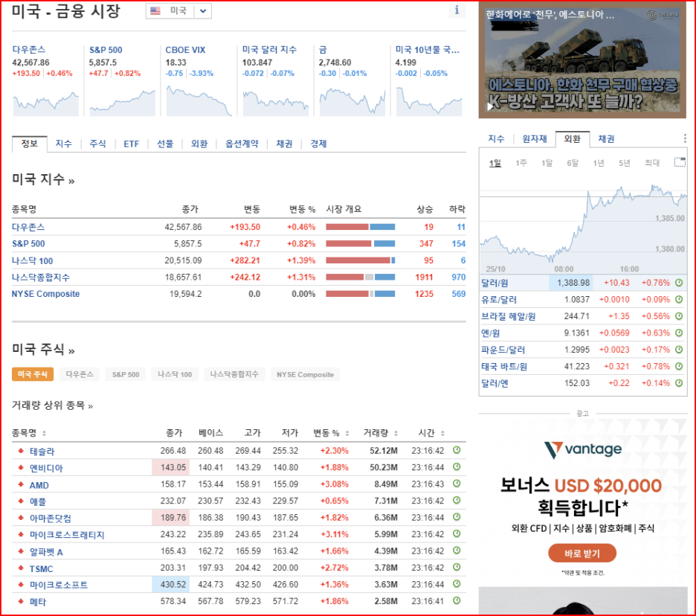Click clock icon in 엔비디아 row
The width and height of the screenshot is (696, 616).
(x=457, y=466)
